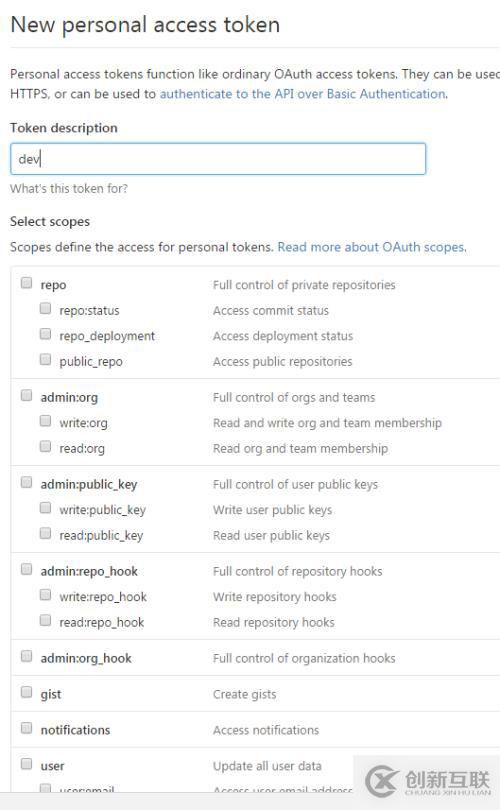Tick the user scope checkbox
500x810 pixels.
coord(26,764)
